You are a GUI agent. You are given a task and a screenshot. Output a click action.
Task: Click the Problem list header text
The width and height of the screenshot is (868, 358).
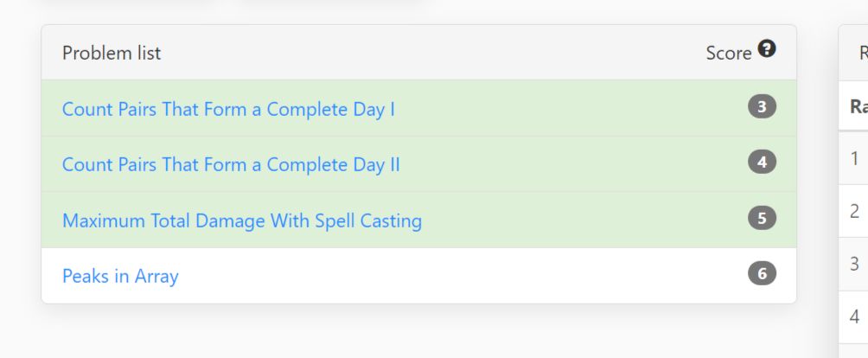pyautogui.click(x=112, y=53)
